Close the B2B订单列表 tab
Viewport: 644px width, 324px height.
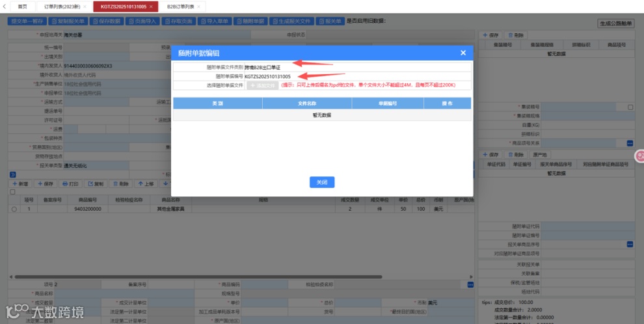pos(198,7)
